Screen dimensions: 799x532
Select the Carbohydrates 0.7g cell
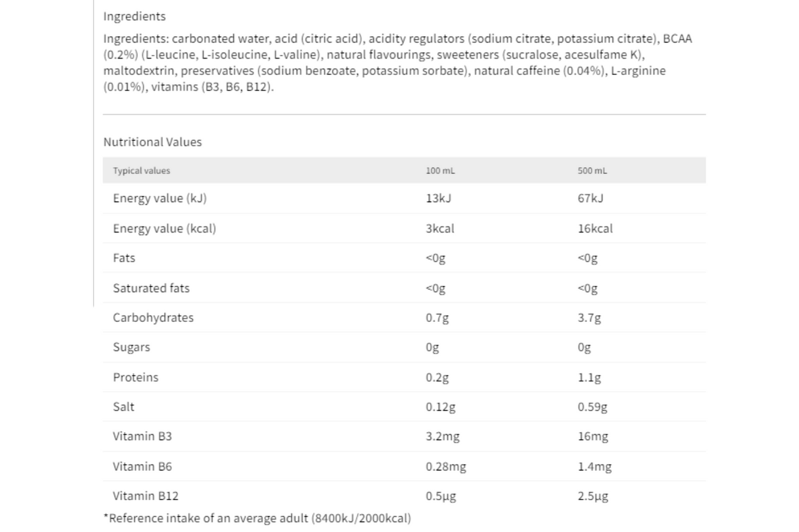[x=437, y=317]
